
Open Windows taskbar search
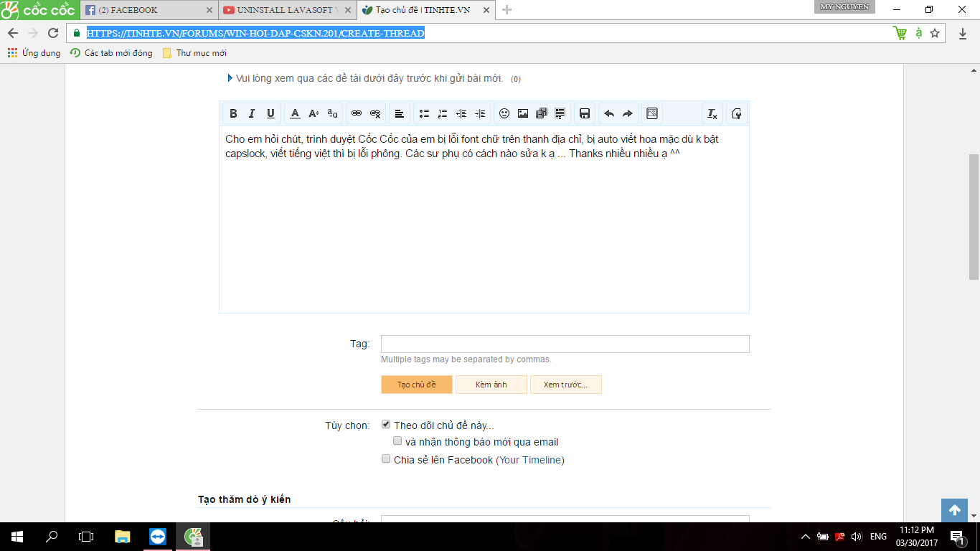(x=52, y=536)
